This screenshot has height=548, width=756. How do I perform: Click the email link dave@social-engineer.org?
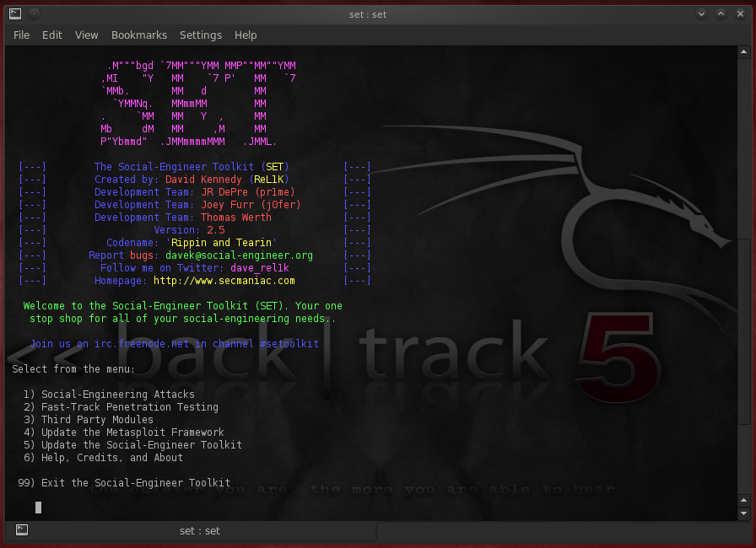[x=239, y=255]
